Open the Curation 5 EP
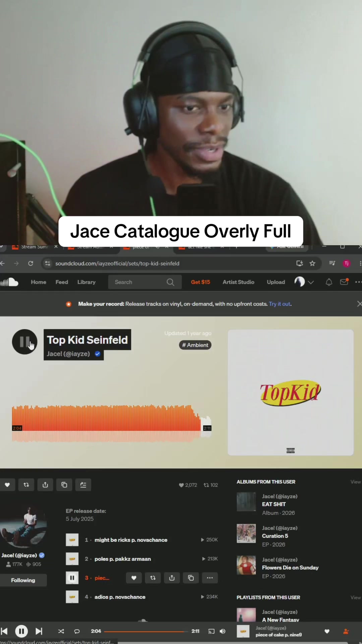The height and width of the screenshot is (644, 362). click(x=275, y=536)
